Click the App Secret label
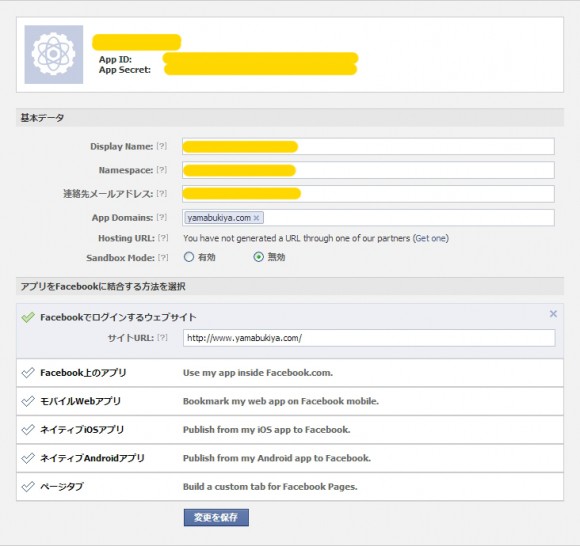The height and width of the screenshot is (546, 580). pos(125,70)
